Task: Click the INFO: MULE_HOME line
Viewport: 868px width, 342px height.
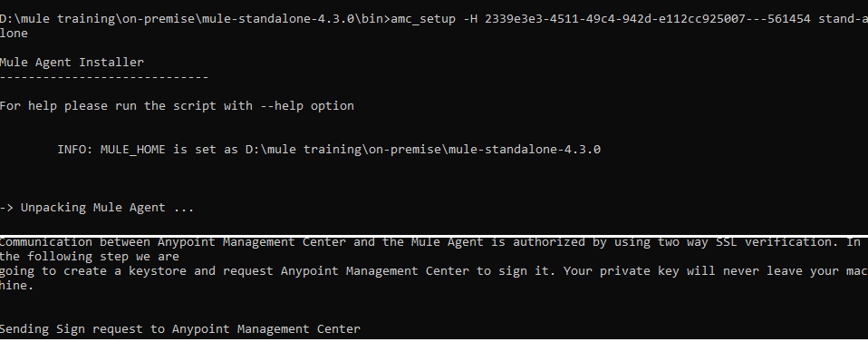Action: [x=329, y=150]
